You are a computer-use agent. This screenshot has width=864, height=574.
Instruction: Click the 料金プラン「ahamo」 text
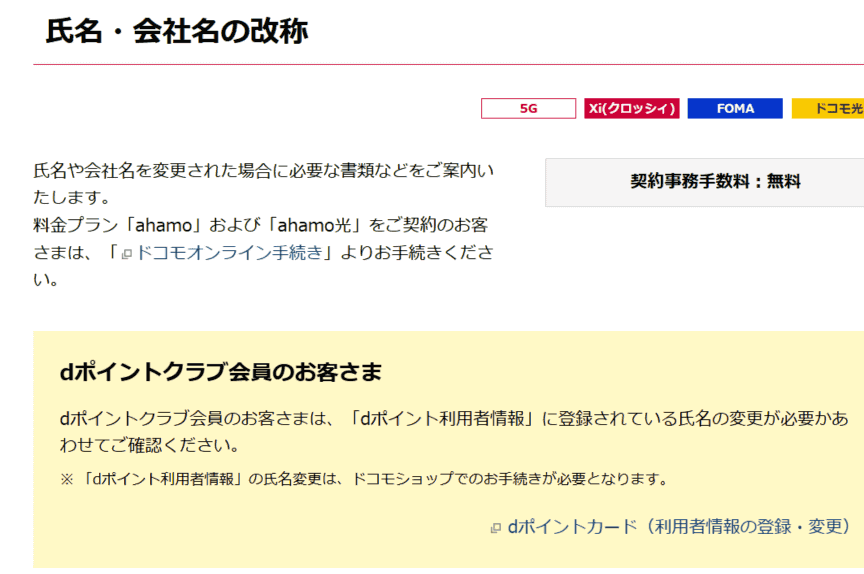pos(102,225)
